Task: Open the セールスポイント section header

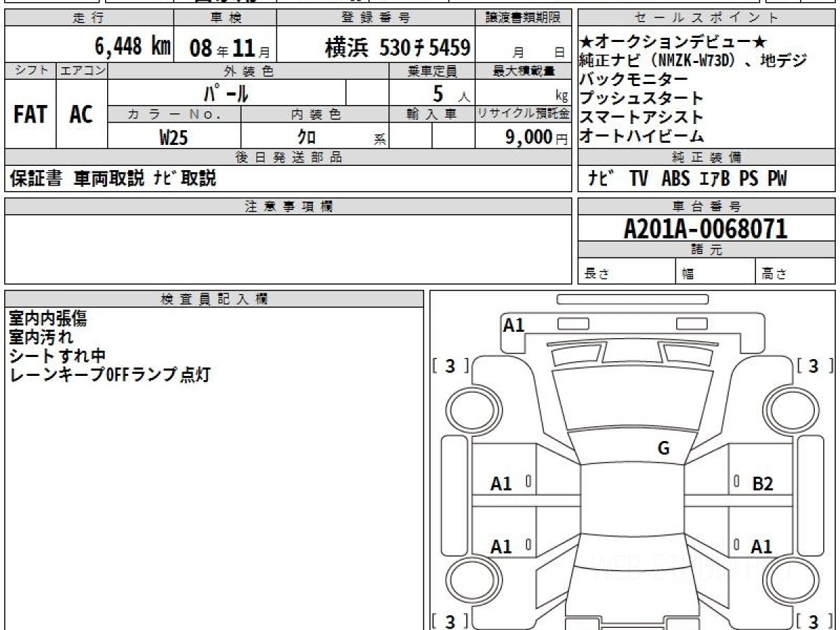Action: [x=706, y=15]
